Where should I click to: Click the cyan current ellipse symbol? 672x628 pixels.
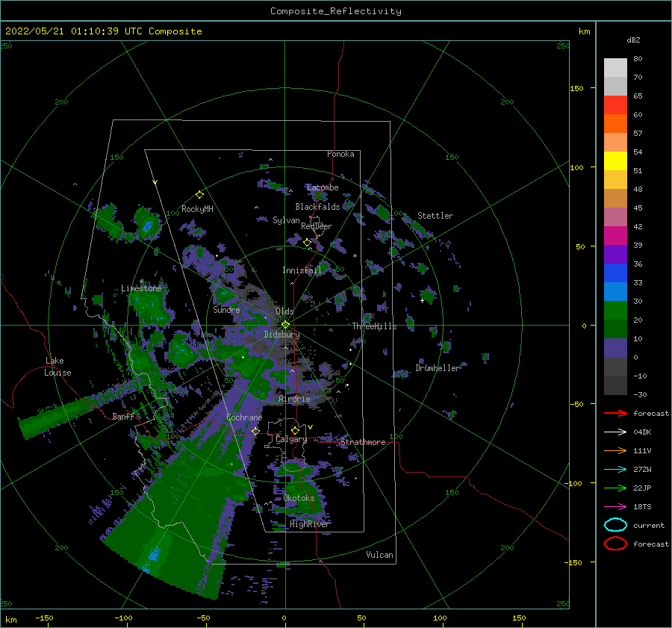point(615,525)
